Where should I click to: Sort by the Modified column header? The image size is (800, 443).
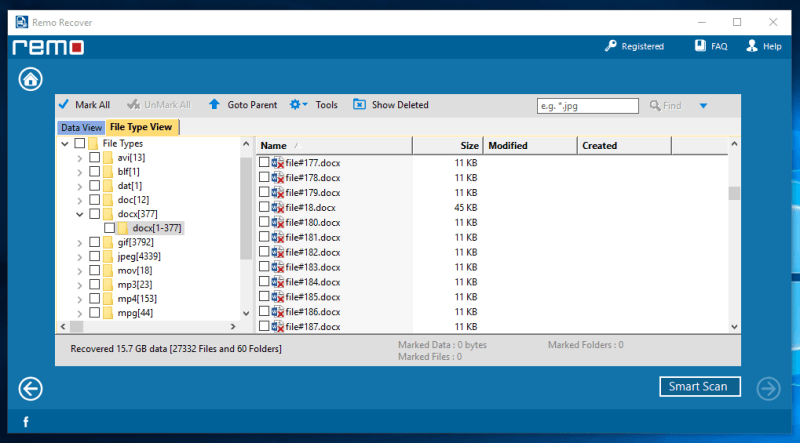[x=530, y=145]
